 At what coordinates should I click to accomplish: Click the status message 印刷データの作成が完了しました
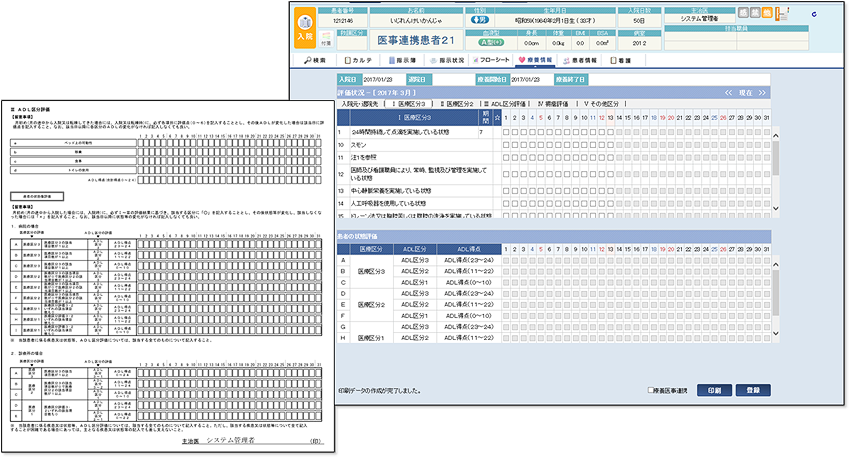coord(379,391)
